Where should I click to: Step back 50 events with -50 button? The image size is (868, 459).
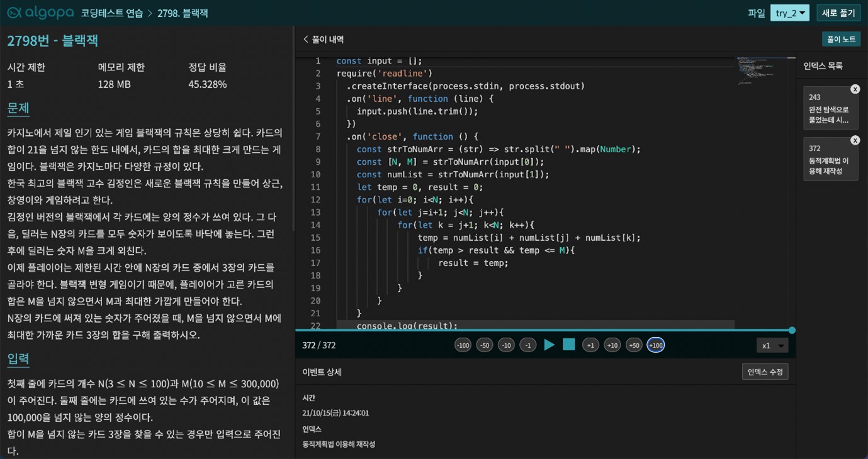(484, 345)
